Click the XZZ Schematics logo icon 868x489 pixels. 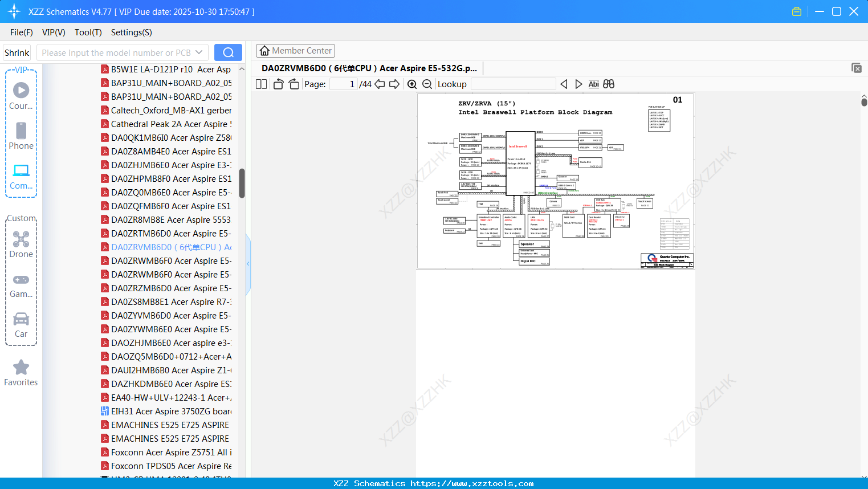tap(14, 11)
